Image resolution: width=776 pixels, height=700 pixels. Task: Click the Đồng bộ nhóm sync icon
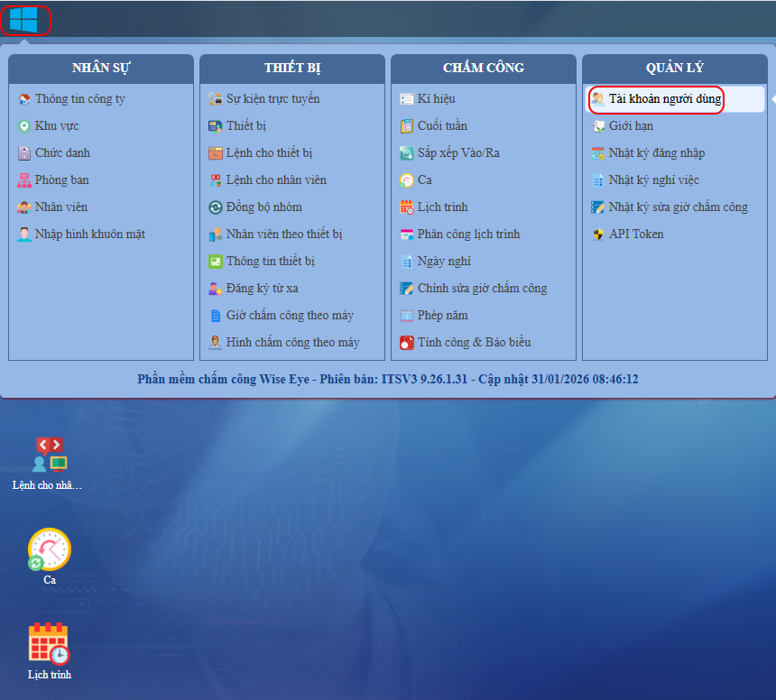[x=216, y=207]
